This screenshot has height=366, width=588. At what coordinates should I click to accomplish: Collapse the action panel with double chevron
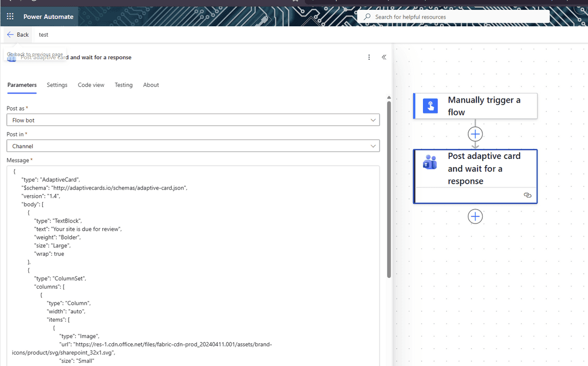click(x=384, y=57)
